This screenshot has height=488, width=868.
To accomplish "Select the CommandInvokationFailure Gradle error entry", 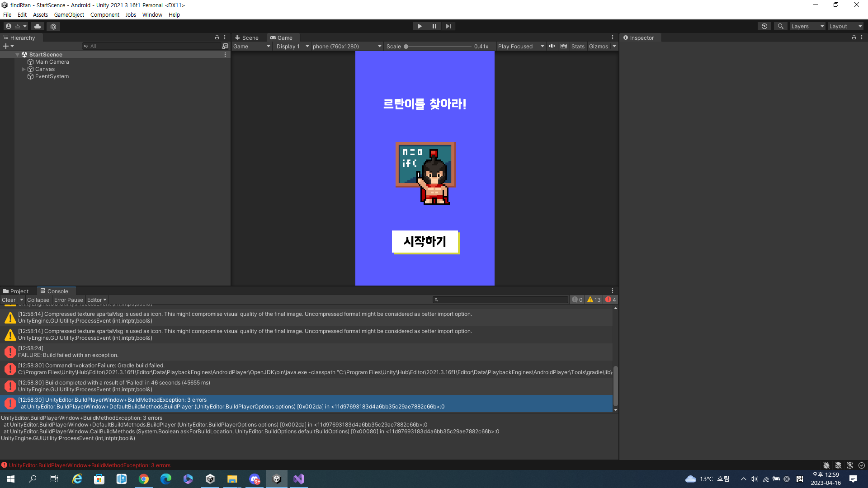I will pos(307,369).
